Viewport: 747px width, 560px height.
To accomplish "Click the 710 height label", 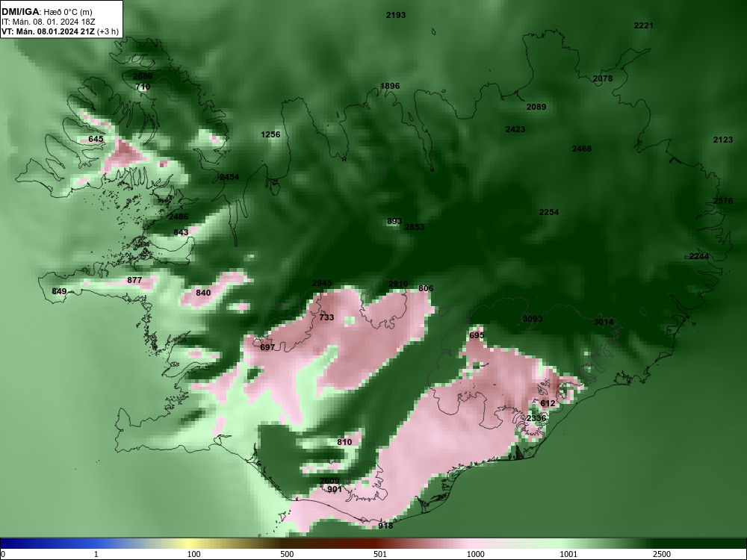I will (x=143, y=87).
